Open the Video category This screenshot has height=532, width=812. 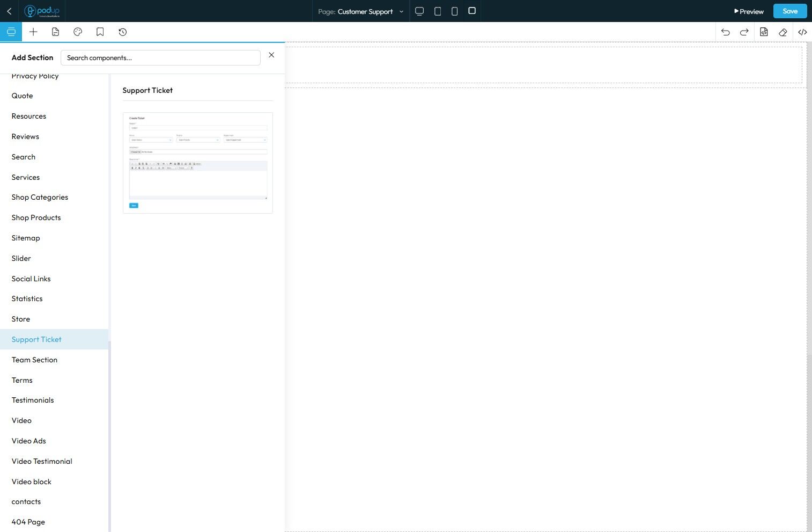pos(21,420)
